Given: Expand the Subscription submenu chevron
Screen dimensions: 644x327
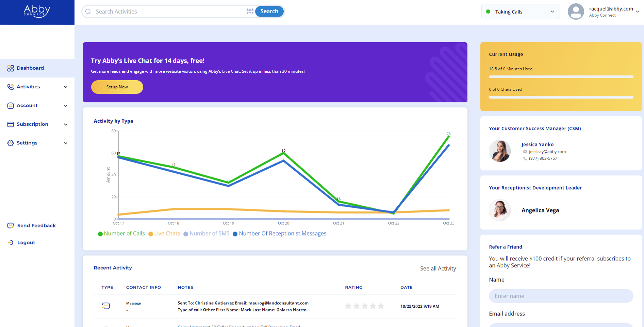Looking at the screenshot, I should 66,124.
